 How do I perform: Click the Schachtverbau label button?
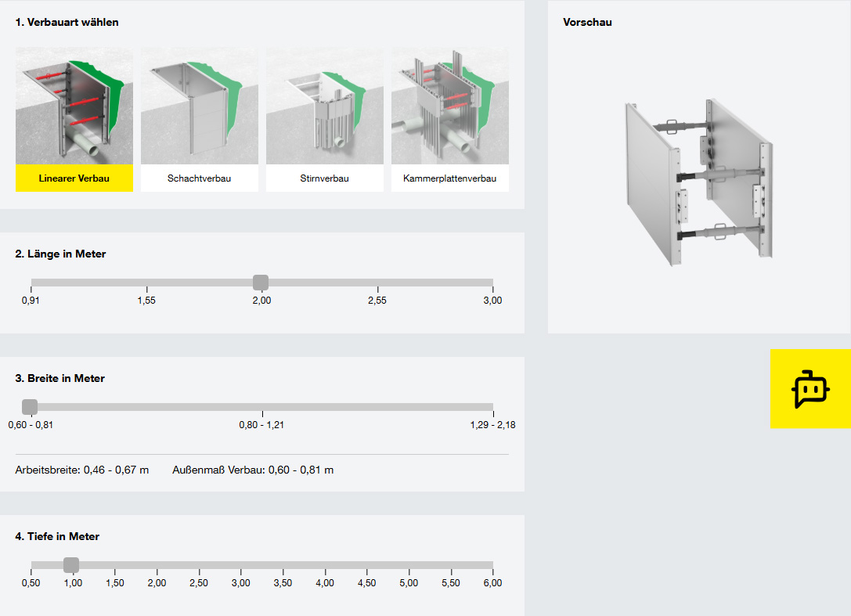pos(200,178)
